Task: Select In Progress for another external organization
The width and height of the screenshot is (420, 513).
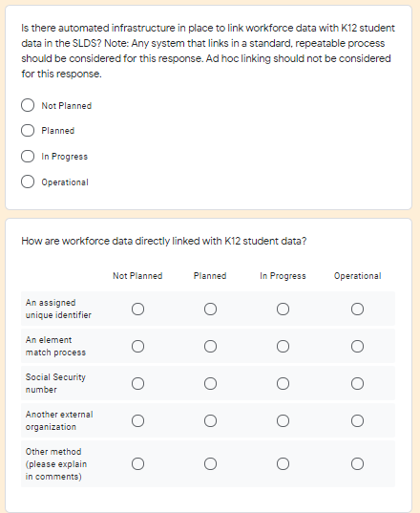Action: tap(283, 420)
